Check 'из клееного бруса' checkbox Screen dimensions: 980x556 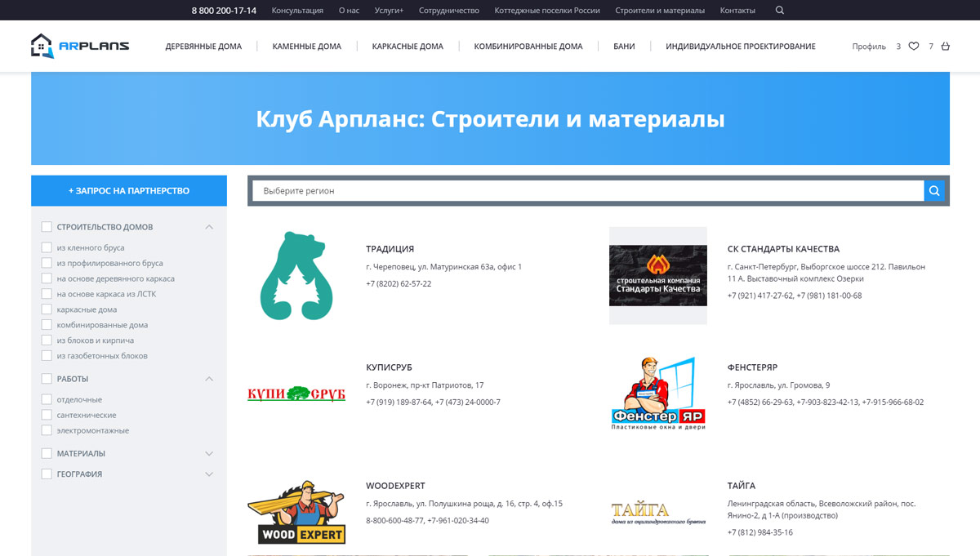pyautogui.click(x=47, y=247)
